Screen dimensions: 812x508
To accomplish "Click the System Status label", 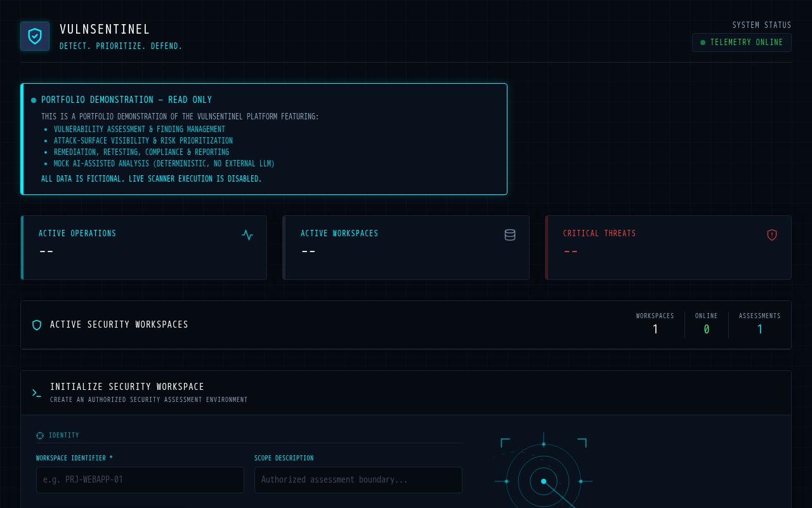I will pos(762,25).
